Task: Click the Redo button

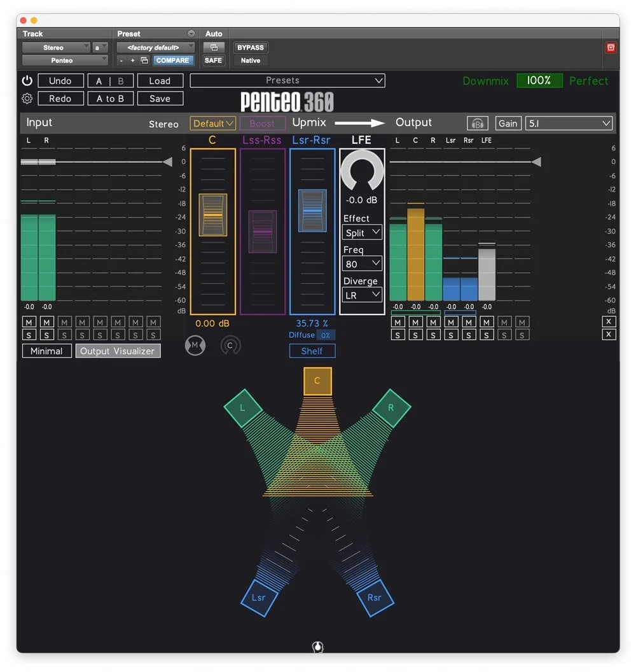Action: pyautogui.click(x=60, y=99)
